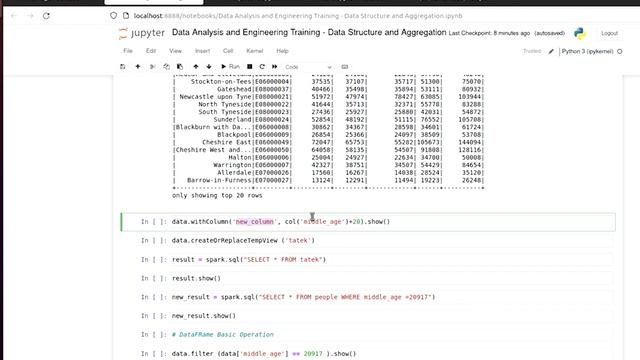The image size is (640, 360).
Task: Click the browser address bar URL
Action: [298, 16]
